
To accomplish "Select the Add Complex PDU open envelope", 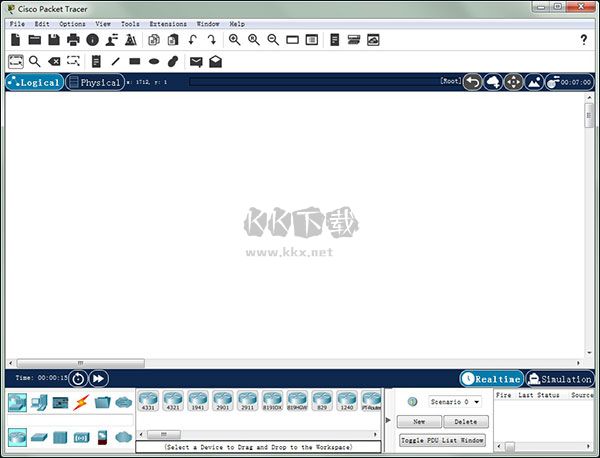I will 215,61.
